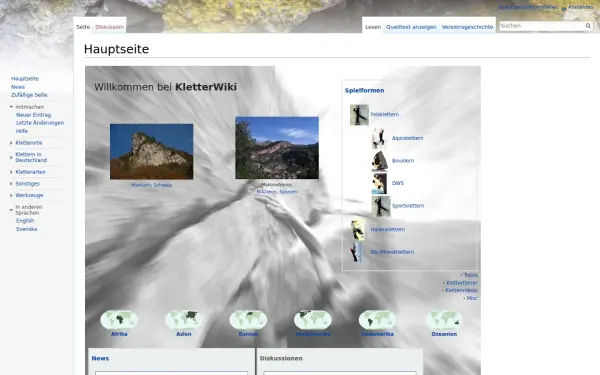Open the Bouldern text link

pyautogui.click(x=403, y=161)
